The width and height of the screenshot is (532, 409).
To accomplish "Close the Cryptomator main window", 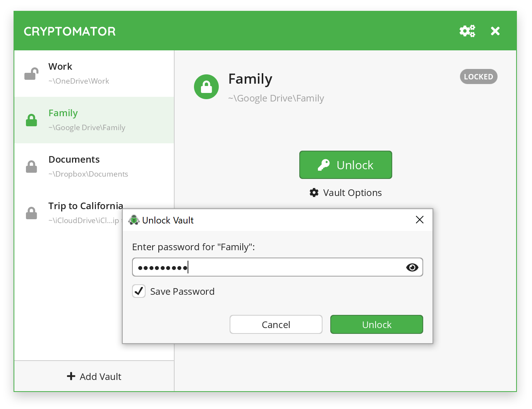I will (x=495, y=31).
